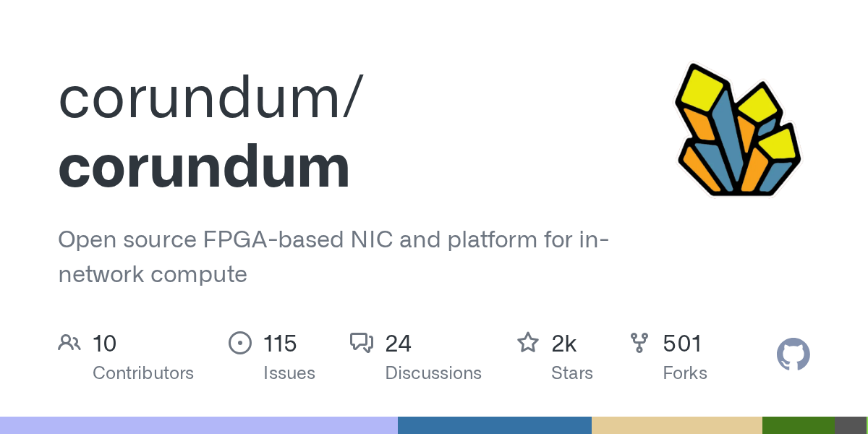The image size is (868, 434).
Task: Select the dark green language bar segment
Action: [x=799, y=425]
